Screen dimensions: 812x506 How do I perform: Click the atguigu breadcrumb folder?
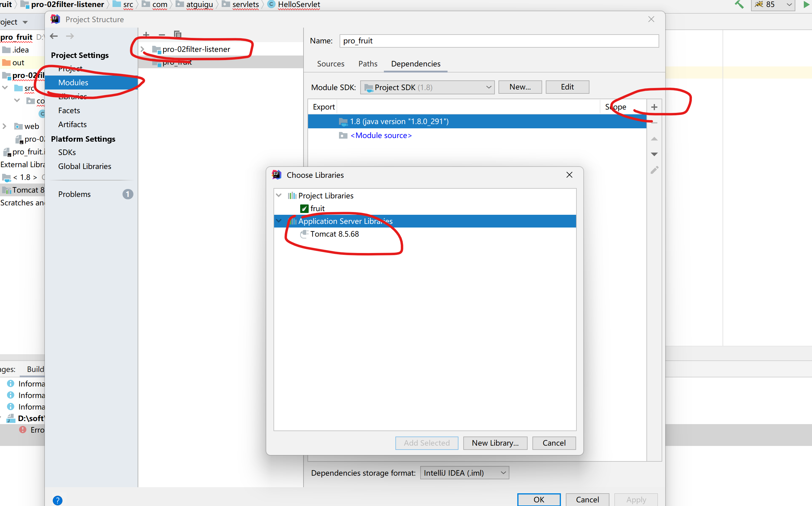click(199, 4)
